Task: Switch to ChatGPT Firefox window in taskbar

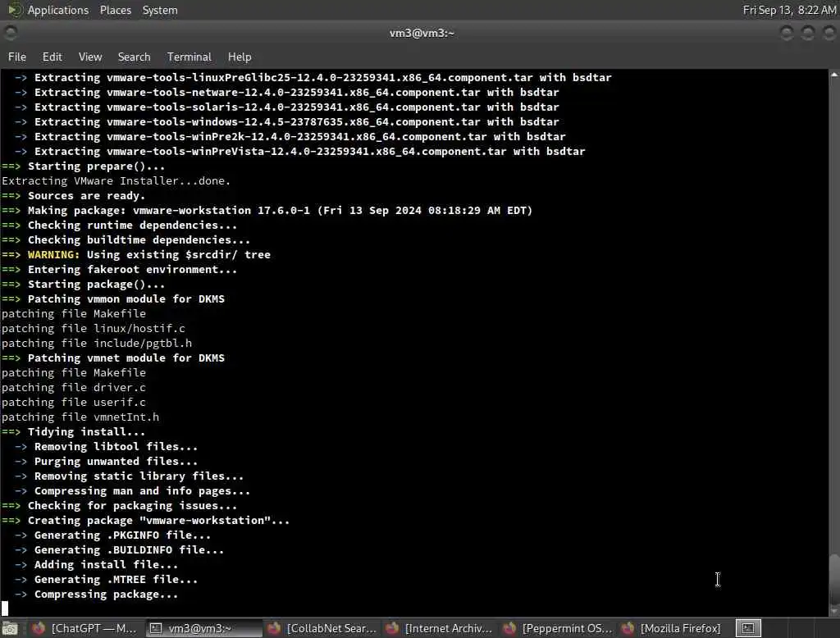Action: click(x=84, y=628)
